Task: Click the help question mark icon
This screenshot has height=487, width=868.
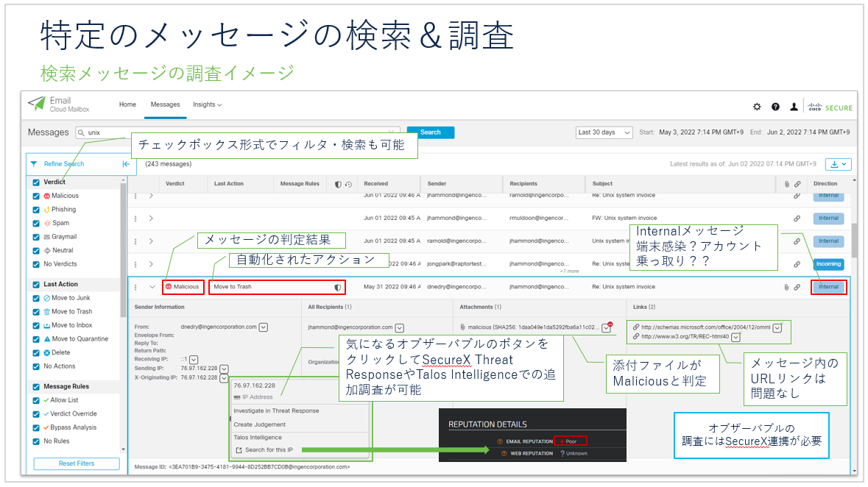Action: coord(775,107)
